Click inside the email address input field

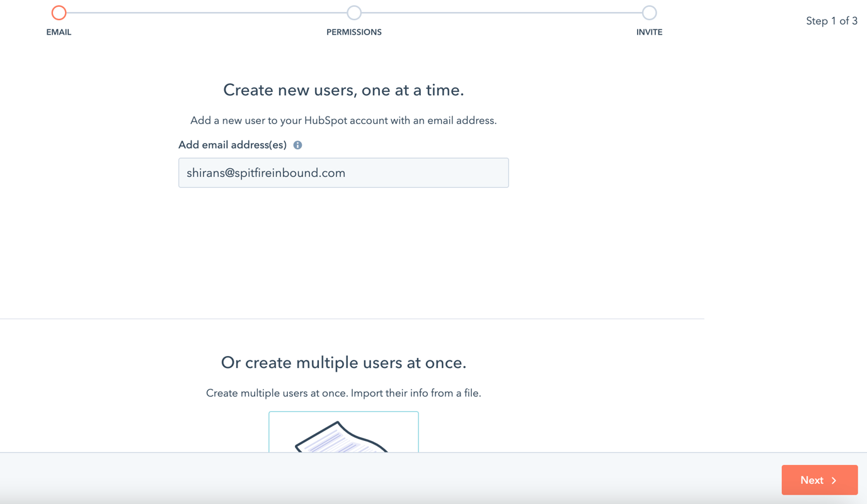(x=343, y=173)
